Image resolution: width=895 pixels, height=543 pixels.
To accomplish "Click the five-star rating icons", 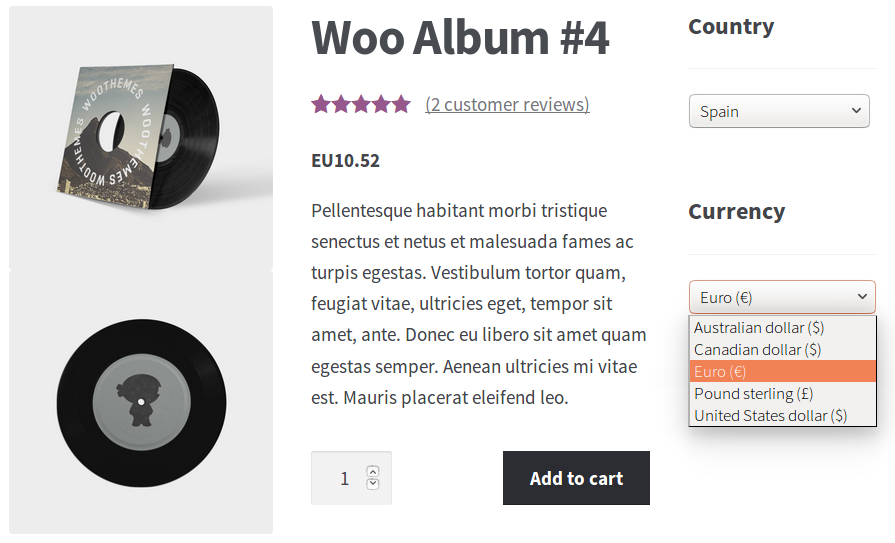I will coord(360,104).
